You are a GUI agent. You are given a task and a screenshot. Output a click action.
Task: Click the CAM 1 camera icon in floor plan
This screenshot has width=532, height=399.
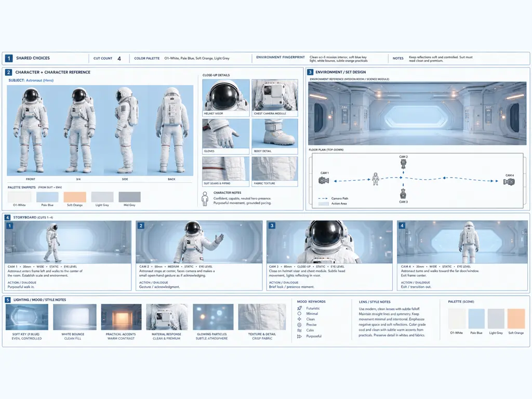coord(324,180)
